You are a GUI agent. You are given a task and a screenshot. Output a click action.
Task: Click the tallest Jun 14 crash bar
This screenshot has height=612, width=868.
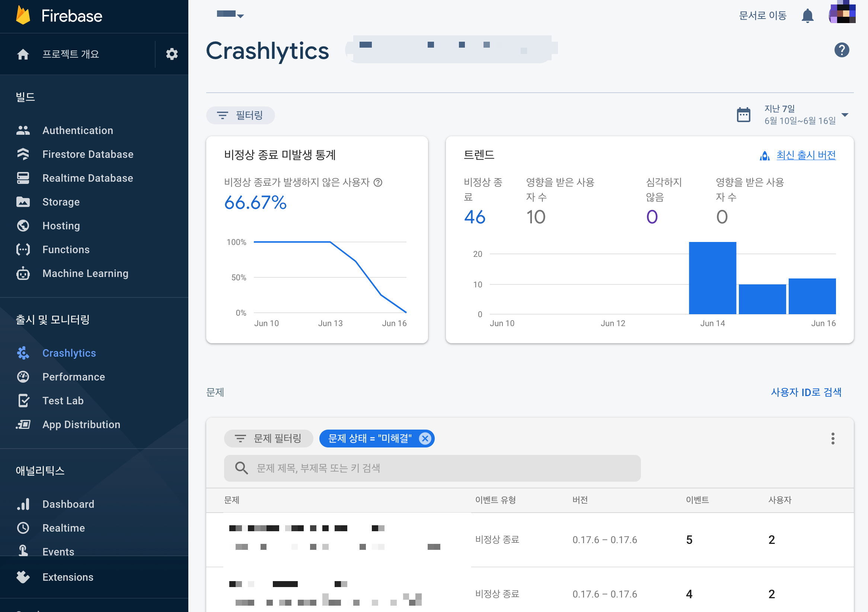pos(712,278)
